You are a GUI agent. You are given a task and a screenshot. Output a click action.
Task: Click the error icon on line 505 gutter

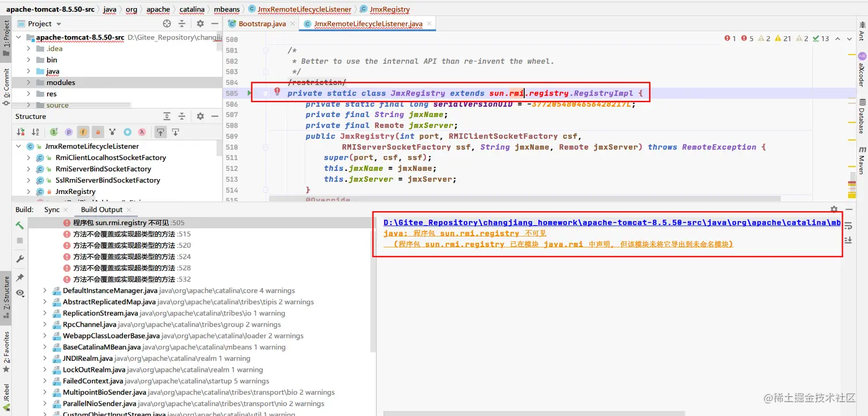tap(277, 91)
